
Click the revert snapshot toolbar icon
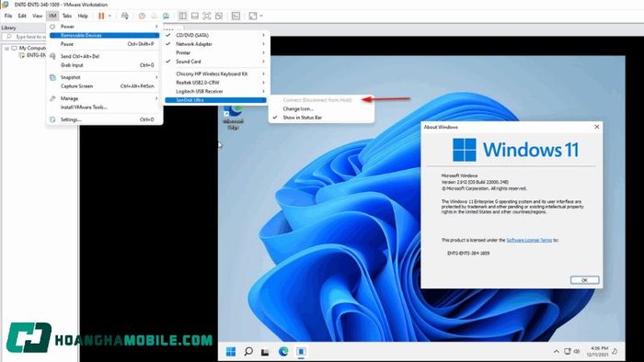(x=154, y=16)
